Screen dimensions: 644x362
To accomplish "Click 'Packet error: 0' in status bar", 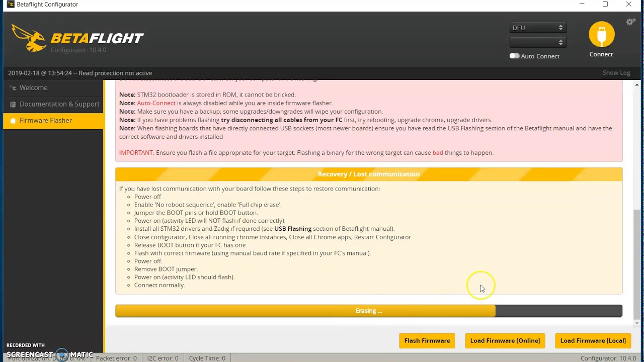I will click(116, 358).
